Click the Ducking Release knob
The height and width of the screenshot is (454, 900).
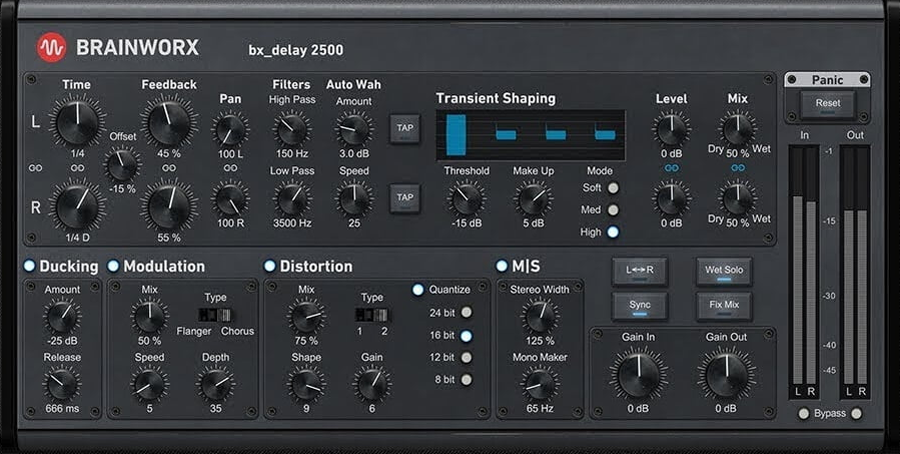pyautogui.click(x=62, y=385)
